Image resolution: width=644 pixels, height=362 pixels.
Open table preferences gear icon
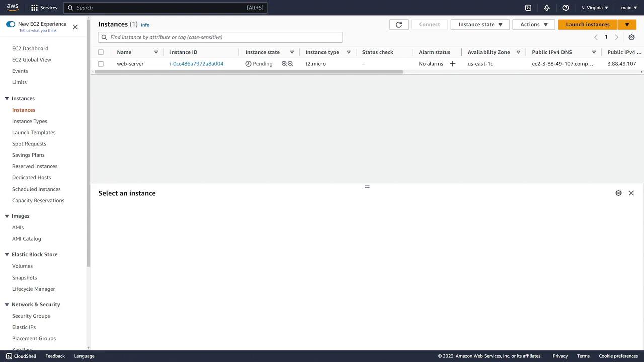click(x=632, y=37)
